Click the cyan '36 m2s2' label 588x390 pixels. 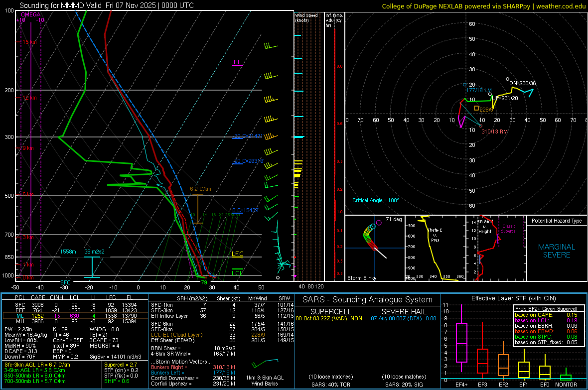94,252
